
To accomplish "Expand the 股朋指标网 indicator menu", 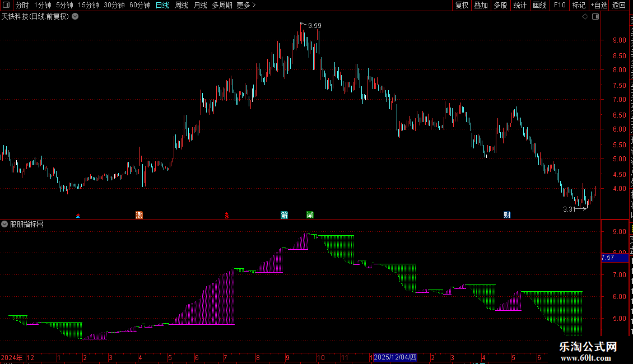I will pyautogui.click(x=4, y=224).
